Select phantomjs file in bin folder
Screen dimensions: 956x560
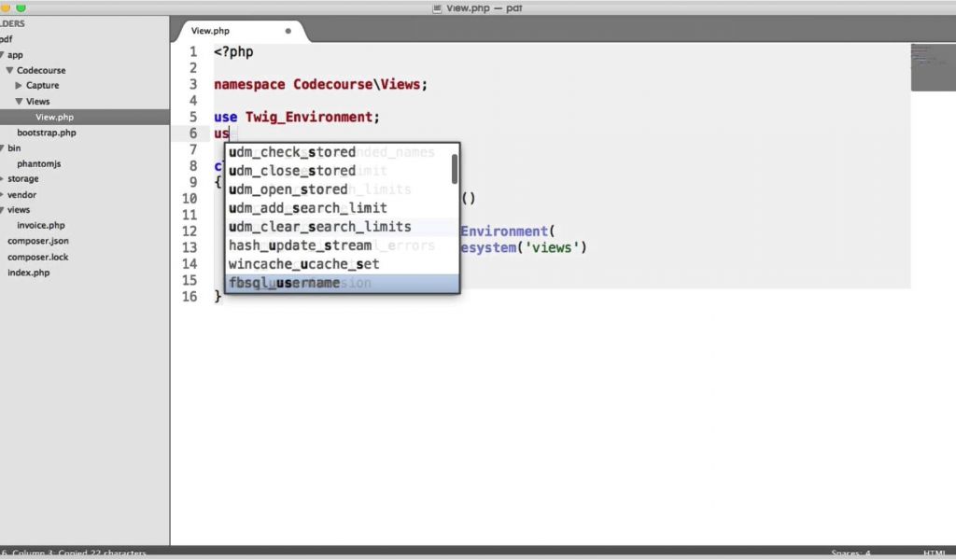point(38,163)
